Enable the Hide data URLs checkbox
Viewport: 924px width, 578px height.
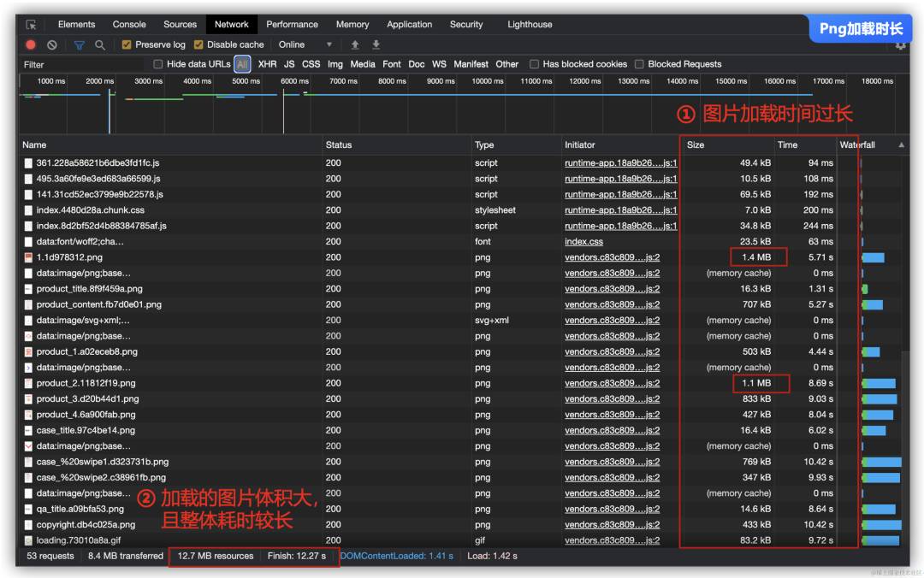[157, 64]
